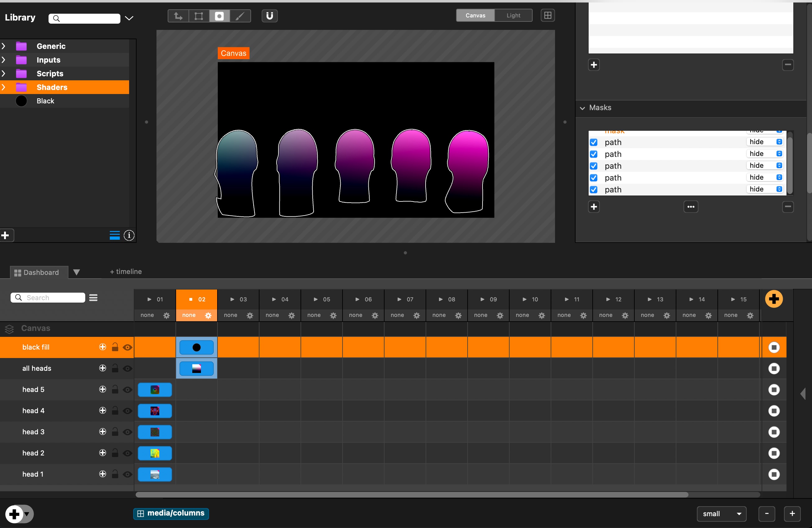Screen dimensions: 812x528
Task: Toggle visibility of head 2 layer
Action: [128, 453]
